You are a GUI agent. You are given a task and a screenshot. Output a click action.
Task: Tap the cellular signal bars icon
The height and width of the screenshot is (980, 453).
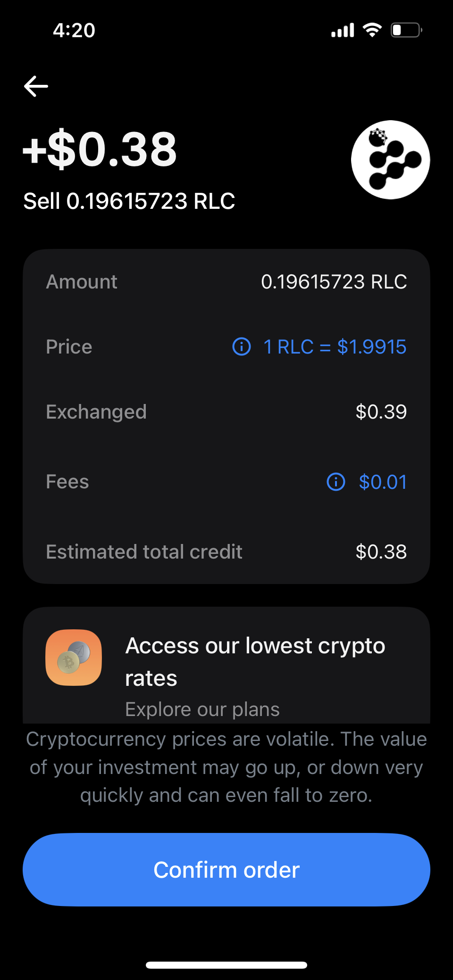click(x=343, y=31)
